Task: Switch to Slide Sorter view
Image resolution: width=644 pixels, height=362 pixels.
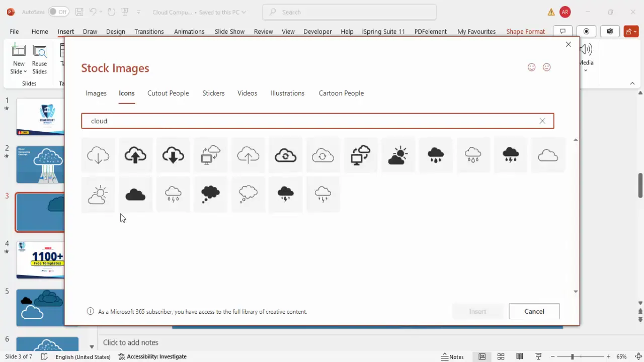Action: click(x=501, y=356)
